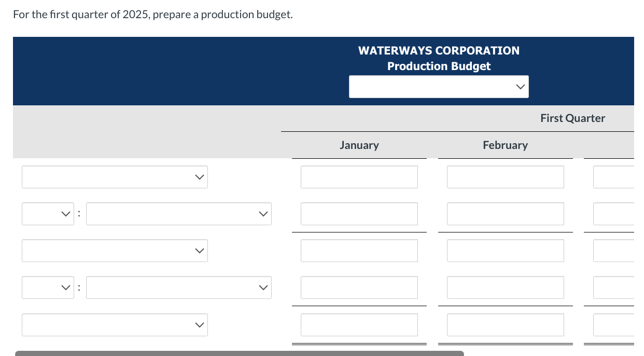This screenshot has height=356, width=644.
Task: Click the February input field in second row
Action: coord(506,214)
